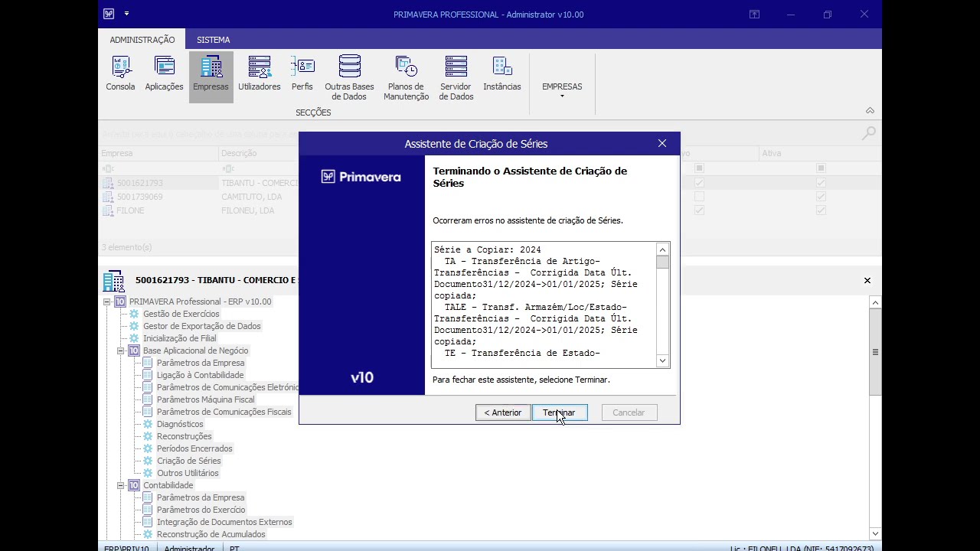The image size is (980, 551).
Task: Click the Primavera app icon in title bar
Action: click(x=109, y=14)
